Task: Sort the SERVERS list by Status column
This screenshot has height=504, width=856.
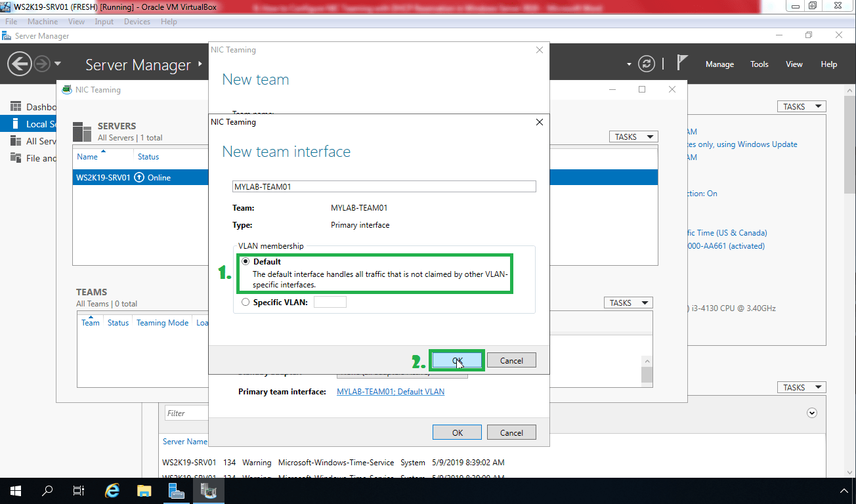Action: [x=148, y=157]
